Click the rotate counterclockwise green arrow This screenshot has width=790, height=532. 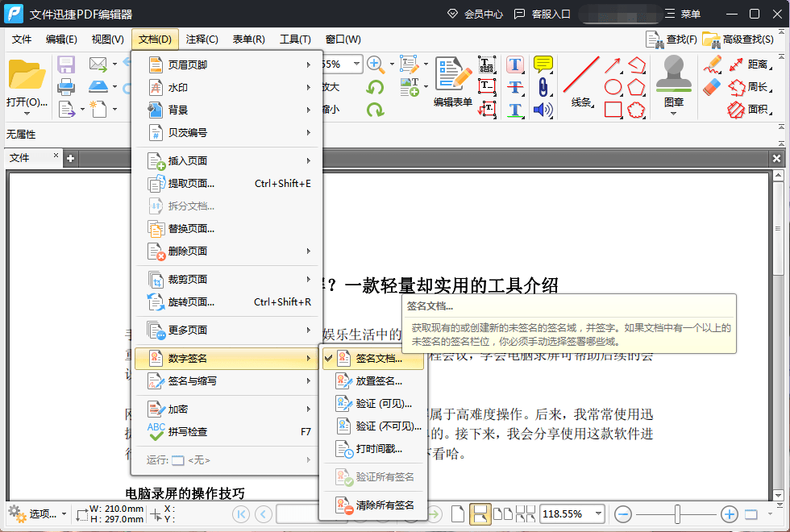375,87
